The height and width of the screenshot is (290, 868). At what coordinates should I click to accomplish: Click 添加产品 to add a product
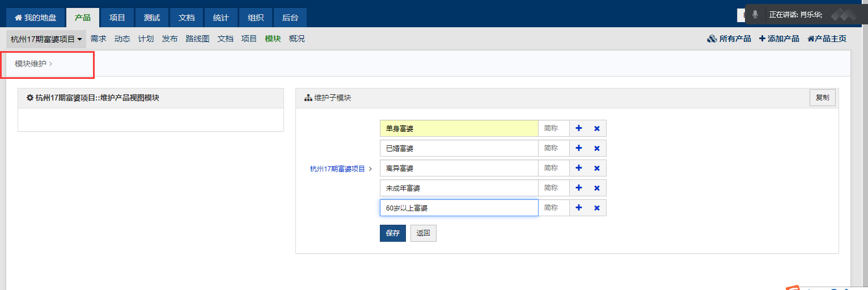click(779, 39)
